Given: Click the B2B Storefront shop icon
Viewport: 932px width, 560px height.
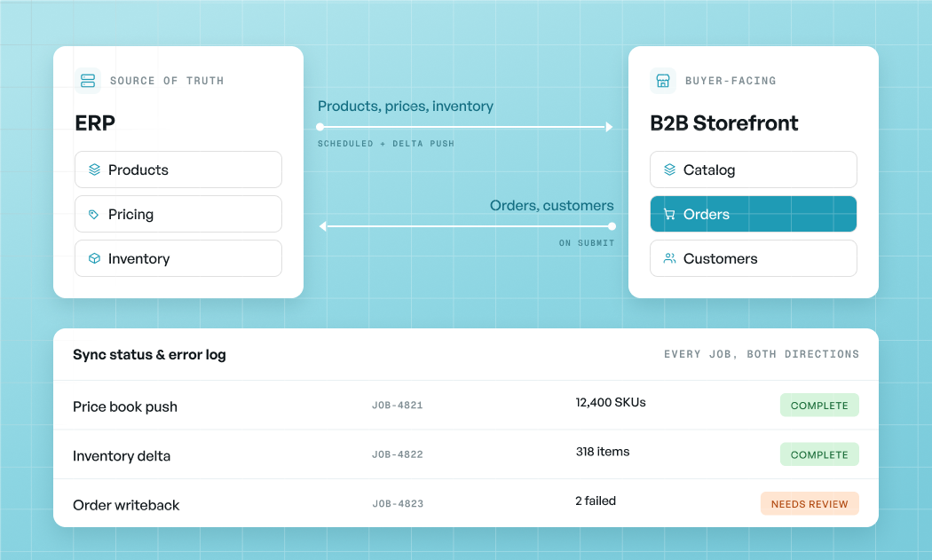Looking at the screenshot, I should point(663,81).
